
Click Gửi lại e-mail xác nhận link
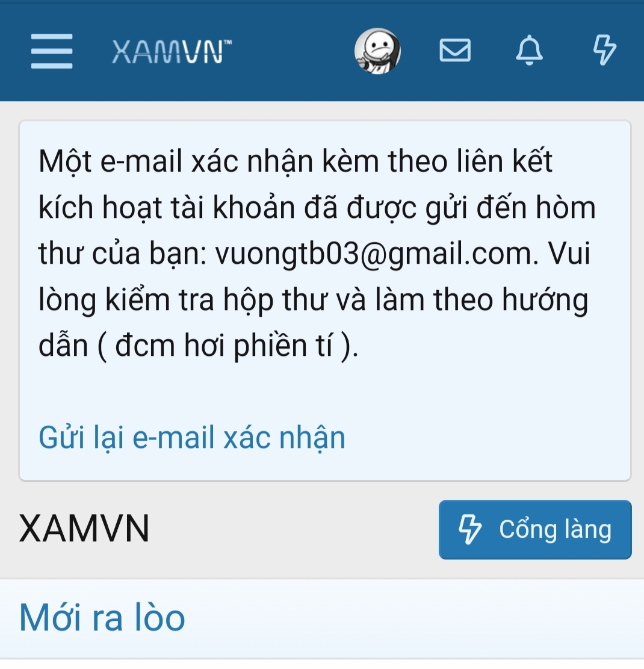click(192, 438)
